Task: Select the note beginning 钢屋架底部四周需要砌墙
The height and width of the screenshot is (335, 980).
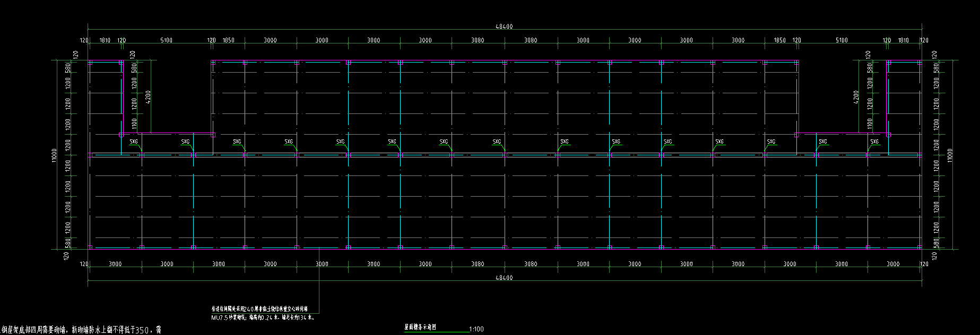Action: [x=81, y=330]
